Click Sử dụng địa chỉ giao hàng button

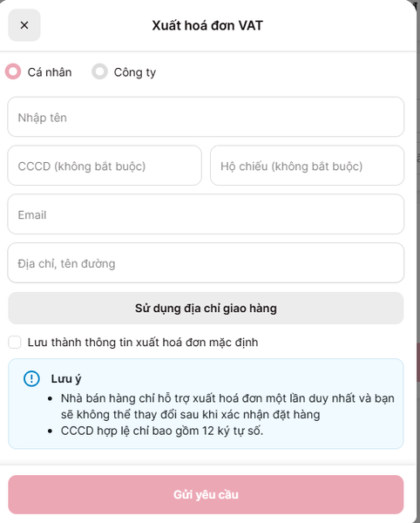click(206, 309)
